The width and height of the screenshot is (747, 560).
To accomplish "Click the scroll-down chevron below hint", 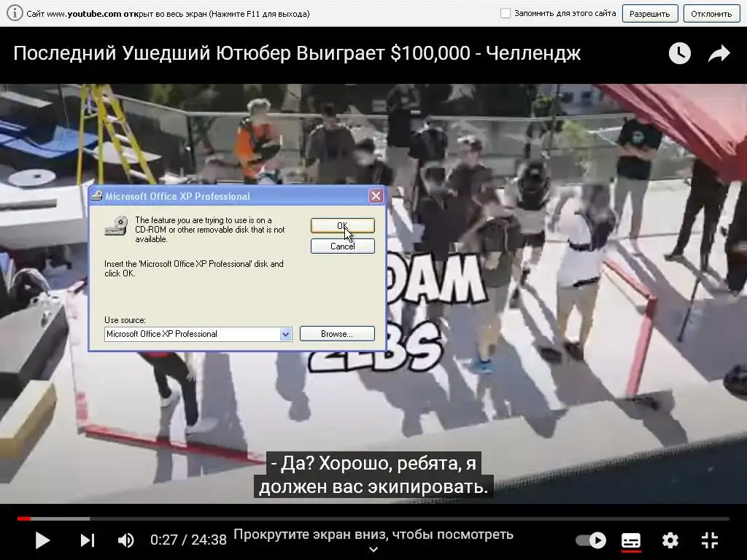I will pyautogui.click(x=373, y=550).
